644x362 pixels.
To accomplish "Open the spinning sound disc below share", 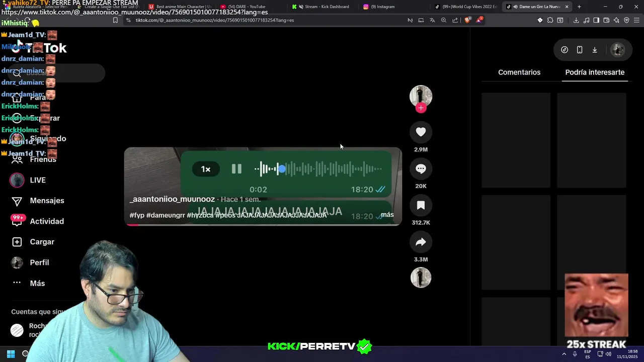I will tap(421, 278).
